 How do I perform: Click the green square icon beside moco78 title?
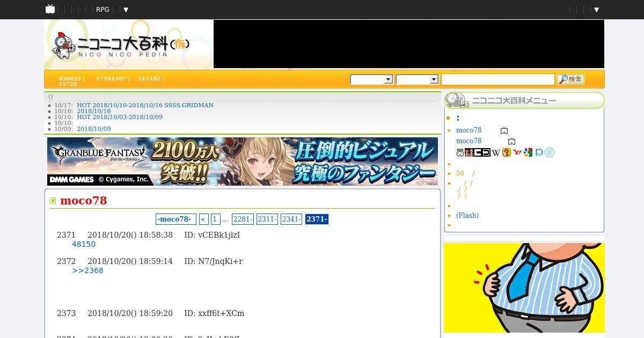53,201
